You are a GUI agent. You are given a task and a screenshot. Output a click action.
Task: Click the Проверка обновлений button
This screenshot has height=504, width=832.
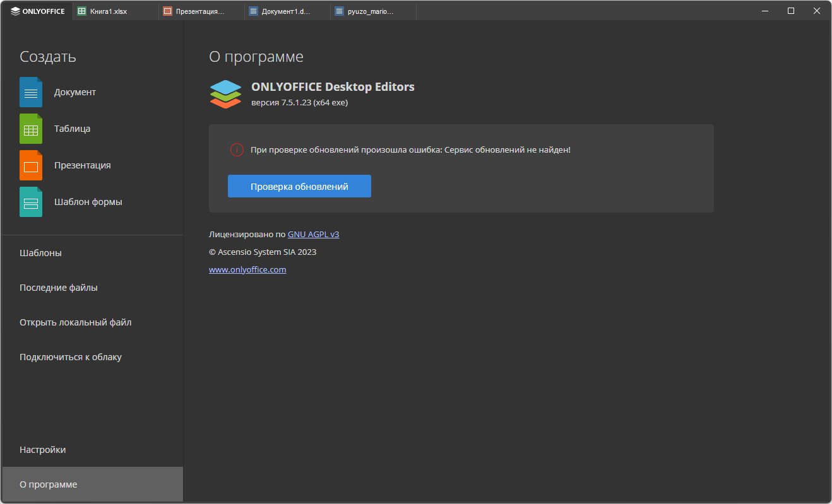pos(299,186)
